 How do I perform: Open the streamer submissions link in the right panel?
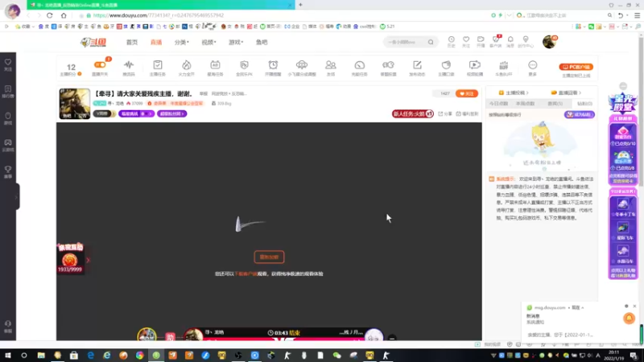(x=514, y=93)
